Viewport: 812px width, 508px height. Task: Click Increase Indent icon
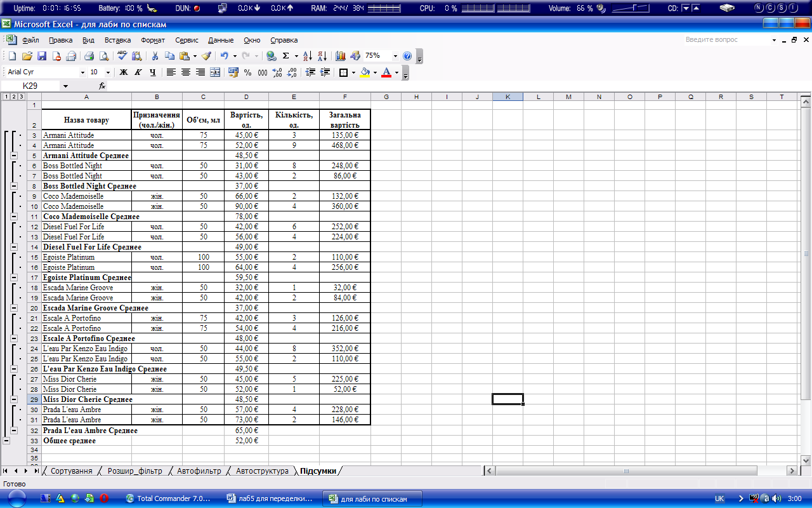325,72
